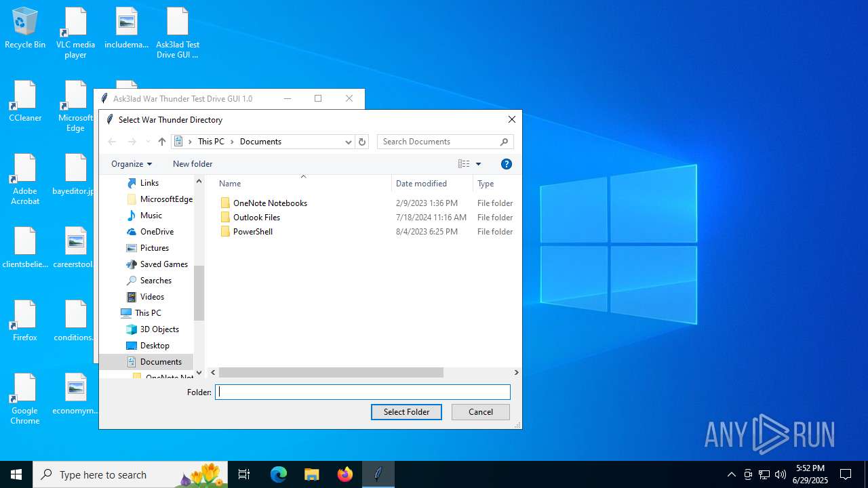Click the search magnifier in Search Documents
Viewport: 868px width, 488px height.
pyautogui.click(x=504, y=142)
